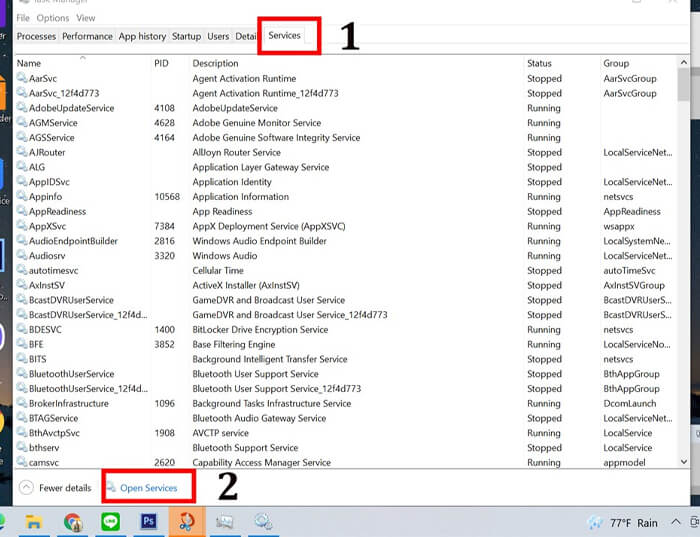Screen dimensions: 700x537
Task: Click the icon beside AGMService
Action: [x=21, y=122]
